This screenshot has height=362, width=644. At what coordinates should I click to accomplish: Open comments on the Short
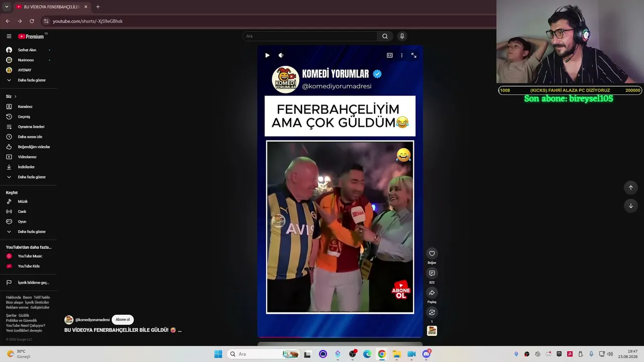pyautogui.click(x=432, y=273)
